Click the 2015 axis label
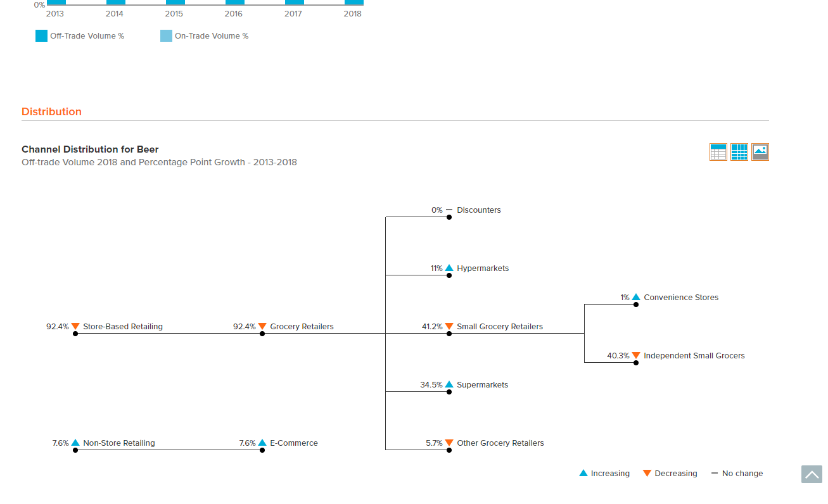828x504 pixels. pos(174,14)
